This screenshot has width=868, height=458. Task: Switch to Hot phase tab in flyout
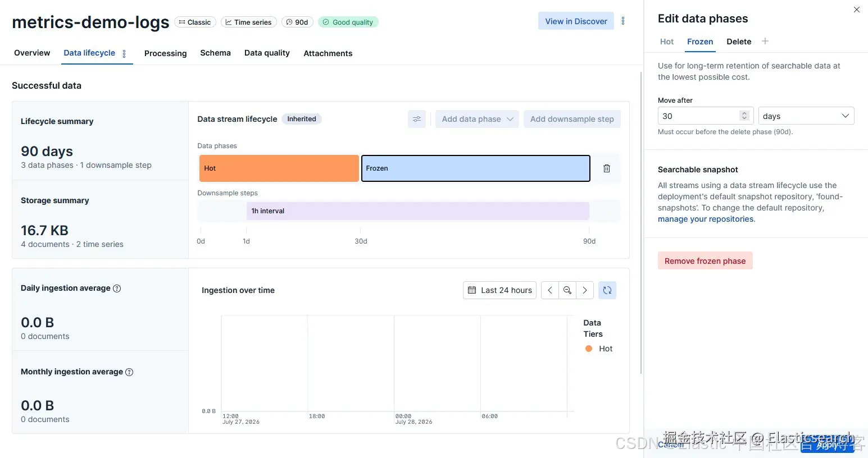click(x=667, y=42)
